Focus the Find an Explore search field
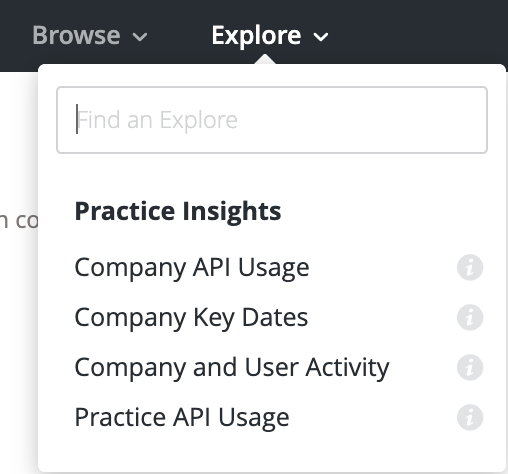This screenshot has height=474, width=508. tap(272, 120)
